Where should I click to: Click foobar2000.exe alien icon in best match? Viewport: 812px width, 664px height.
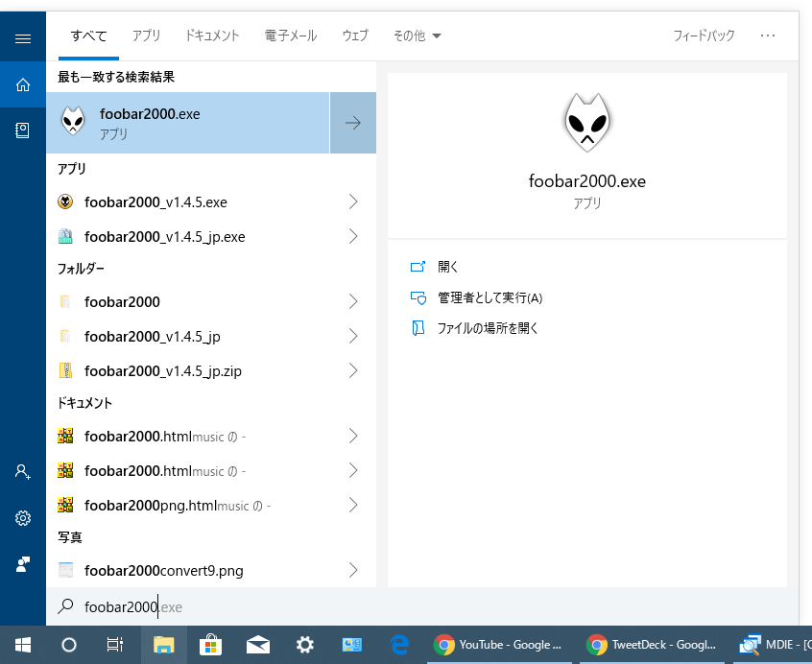coord(73,121)
